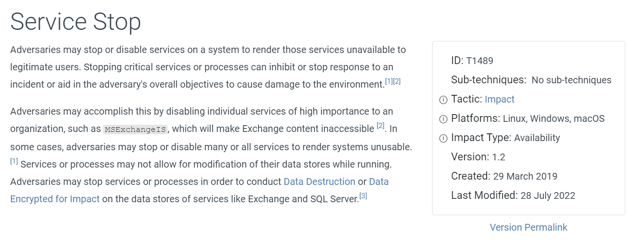Open citation [3] after 'SQL Server'
The image size is (644, 247).
point(363,196)
